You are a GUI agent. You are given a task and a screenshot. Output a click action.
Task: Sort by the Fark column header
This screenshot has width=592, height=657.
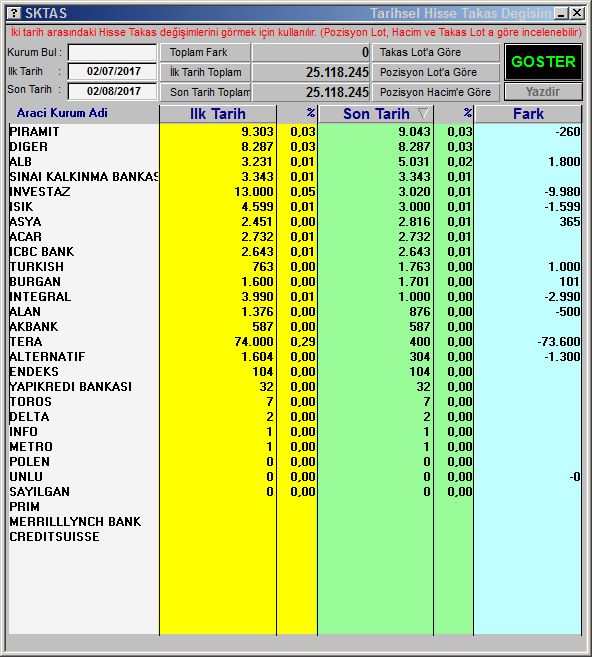tap(528, 114)
